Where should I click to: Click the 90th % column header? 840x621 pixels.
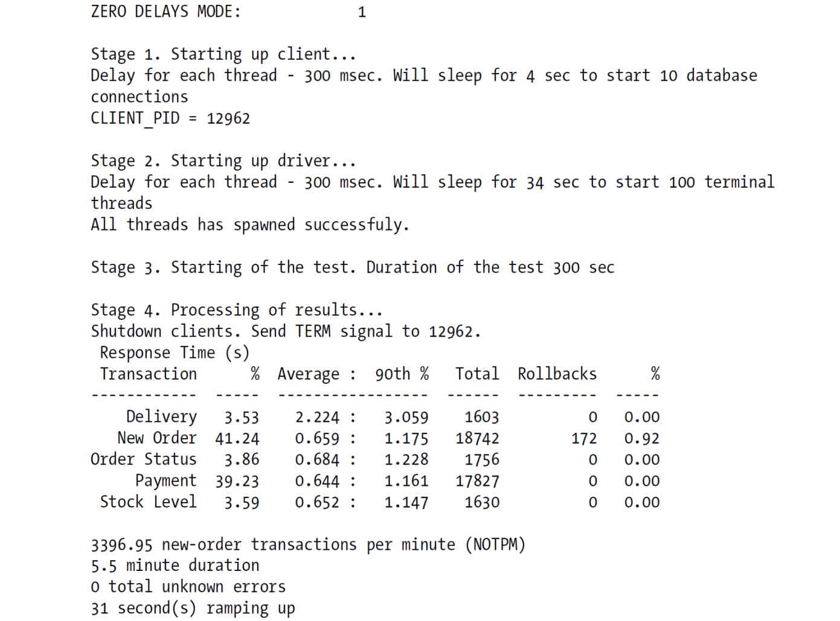pos(402,374)
